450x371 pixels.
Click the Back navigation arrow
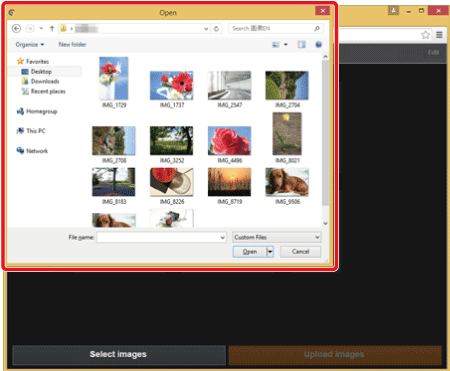(16, 29)
